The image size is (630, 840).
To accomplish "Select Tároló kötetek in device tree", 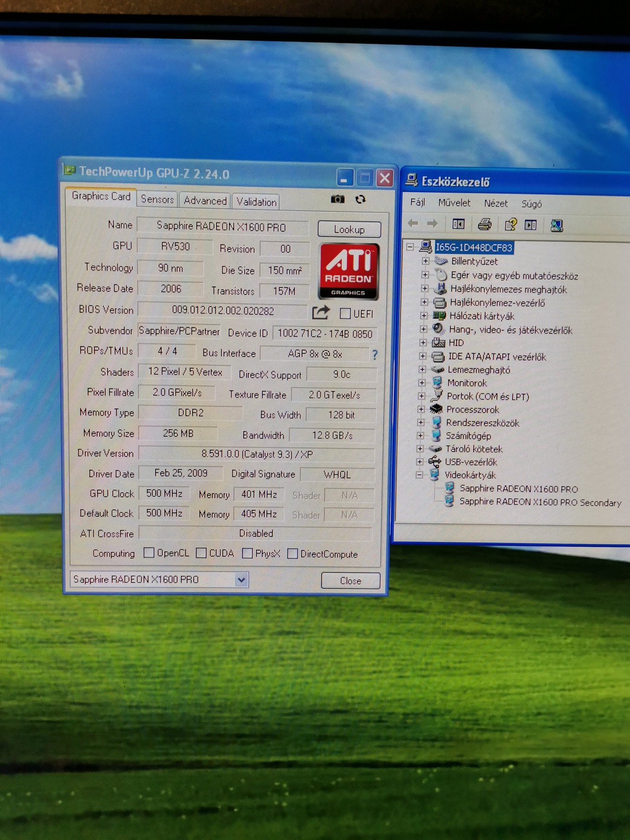I will click(x=474, y=449).
